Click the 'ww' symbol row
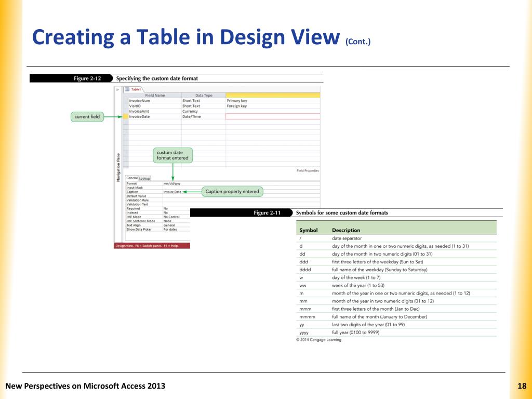The image size is (532, 399). click(x=396, y=285)
